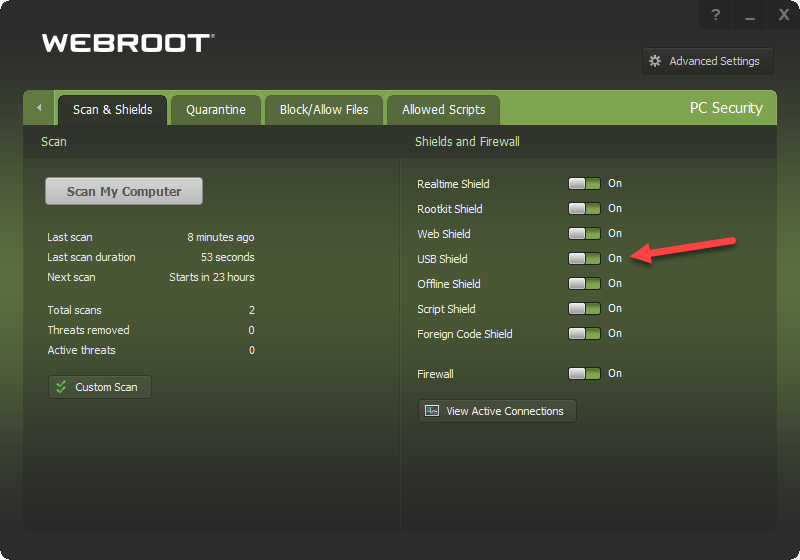Toggle the Offline Shield switch

click(x=584, y=284)
